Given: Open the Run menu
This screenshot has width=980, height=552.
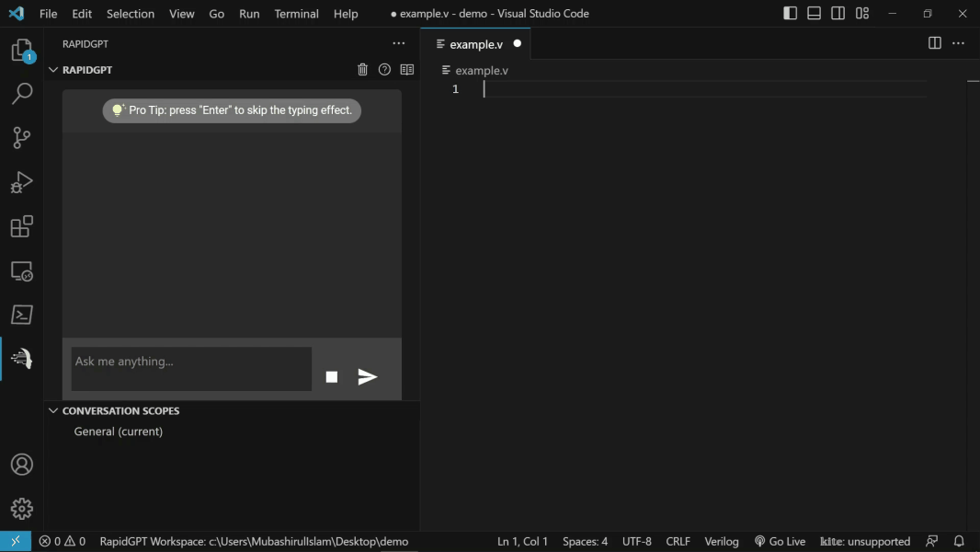Looking at the screenshot, I should pos(249,13).
